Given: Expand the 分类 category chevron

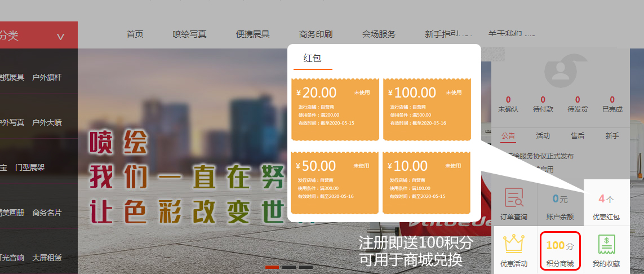Looking at the screenshot, I should tap(61, 37).
